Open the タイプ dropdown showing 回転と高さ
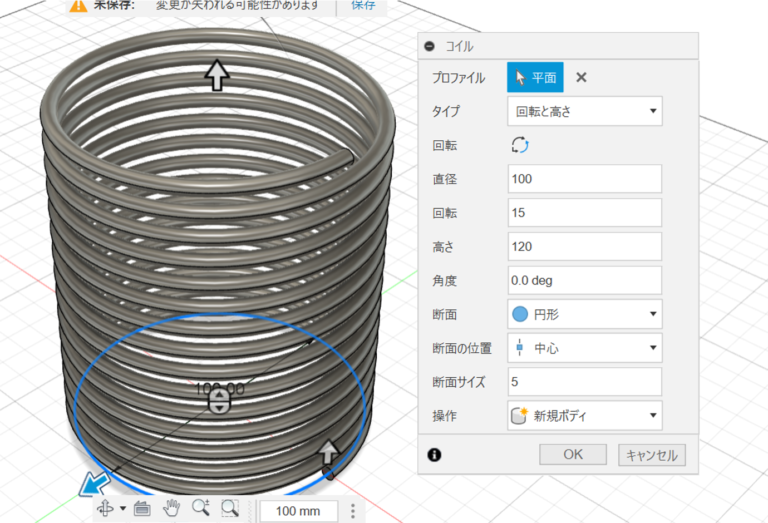This screenshot has height=523, width=768. pos(585,111)
